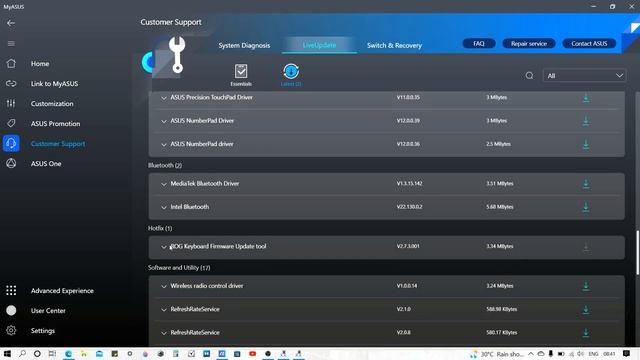Open Customer Support in the sidebar
The width and height of the screenshot is (640, 360).
coord(58,144)
